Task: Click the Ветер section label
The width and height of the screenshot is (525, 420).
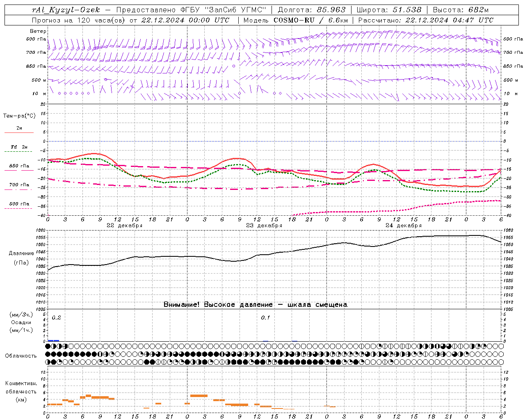Action: (x=38, y=31)
